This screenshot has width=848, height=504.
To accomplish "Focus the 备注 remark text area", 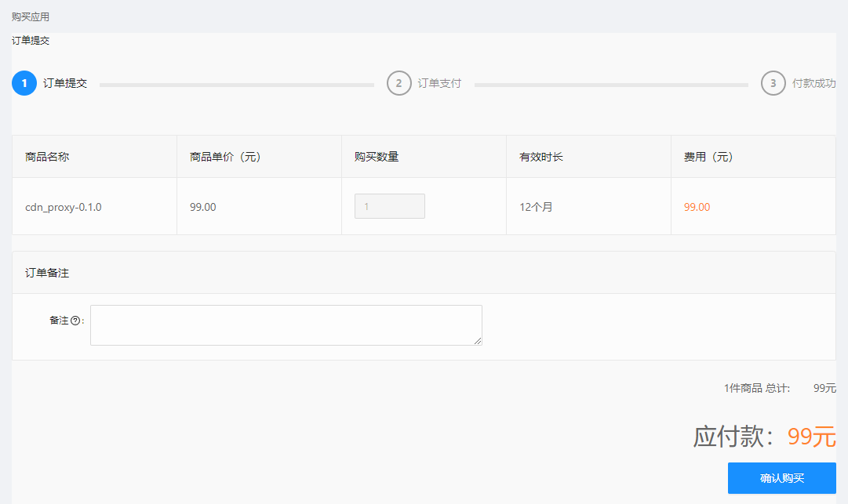I will coord(286,325).
